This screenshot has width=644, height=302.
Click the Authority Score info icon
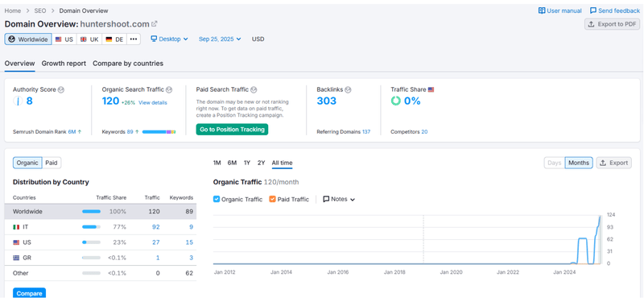click(61, 89)
